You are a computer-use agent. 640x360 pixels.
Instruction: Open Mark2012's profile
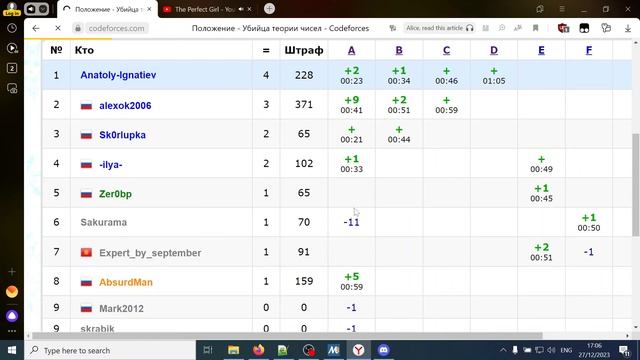click(121, 309)
